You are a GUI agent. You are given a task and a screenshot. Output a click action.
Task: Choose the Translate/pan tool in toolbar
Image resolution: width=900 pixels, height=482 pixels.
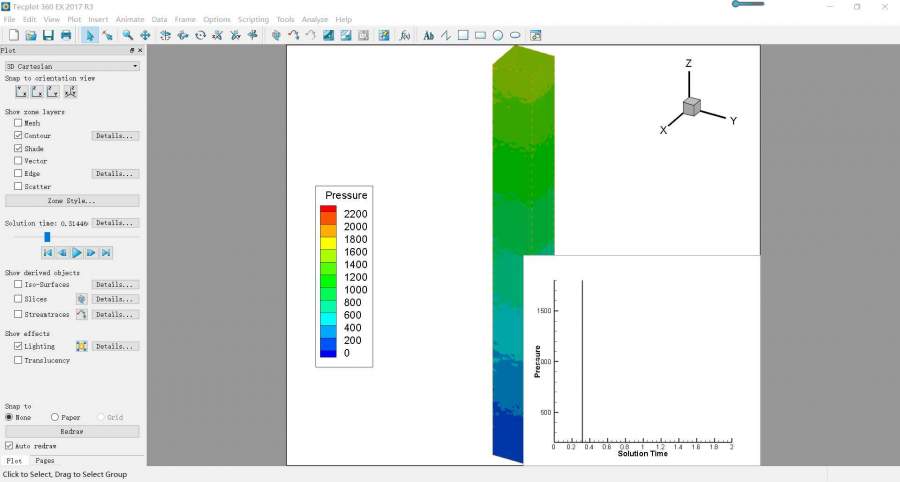pos(145,35)
